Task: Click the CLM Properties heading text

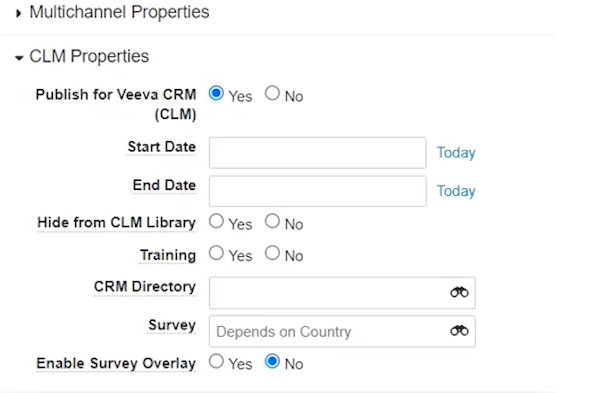Action: [89, 56]
